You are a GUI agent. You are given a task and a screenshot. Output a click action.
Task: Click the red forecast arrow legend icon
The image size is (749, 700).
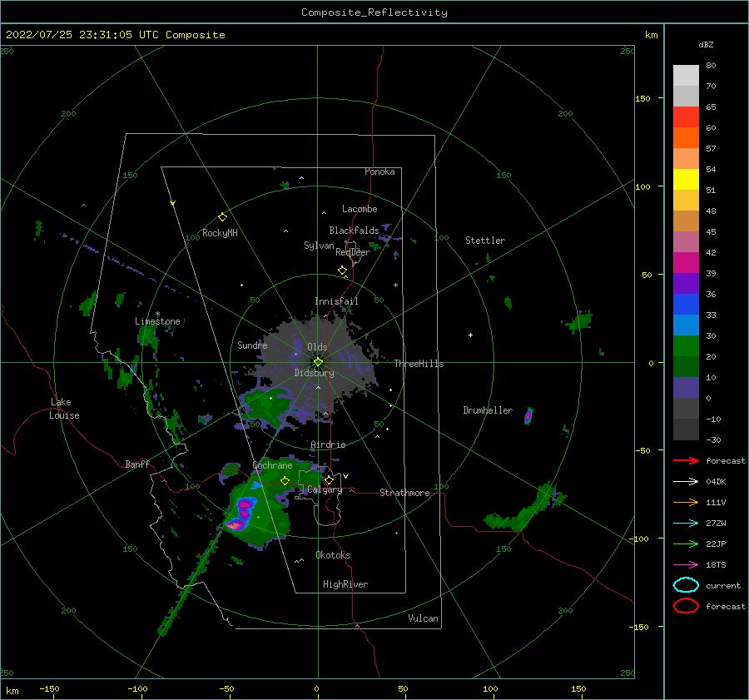(x=686, y=460)
